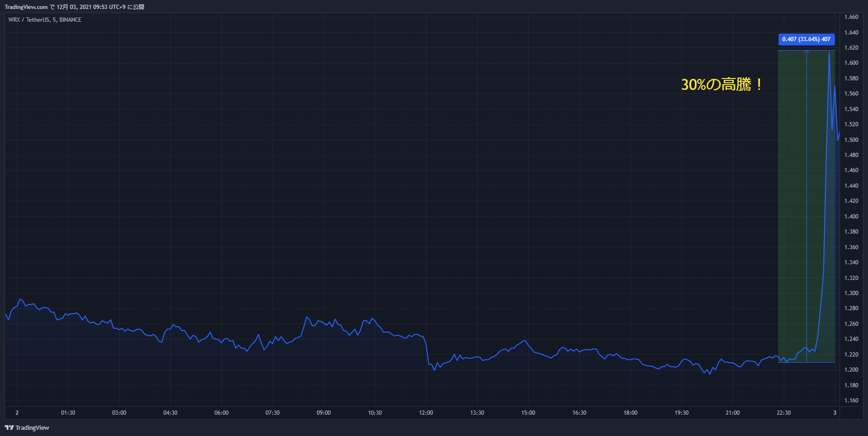Click the 15:00 time axis label
868x436 pixels.
point(528,413)
